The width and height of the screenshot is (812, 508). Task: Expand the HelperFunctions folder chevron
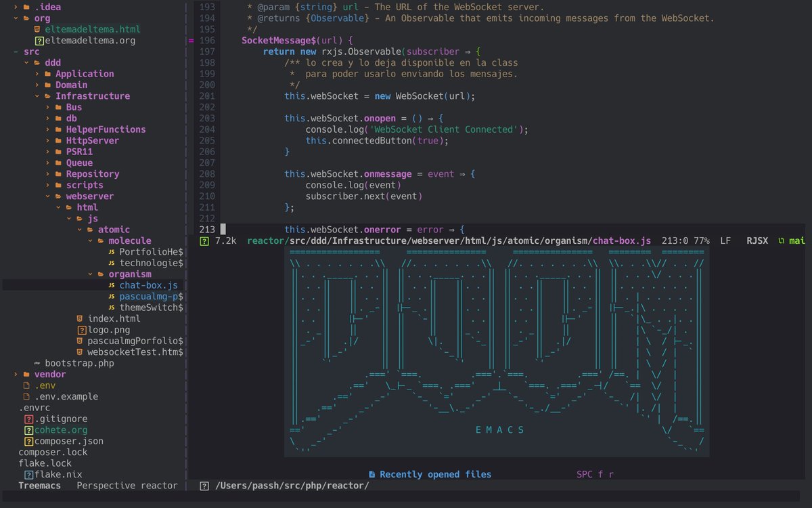(x=48, y=129)
